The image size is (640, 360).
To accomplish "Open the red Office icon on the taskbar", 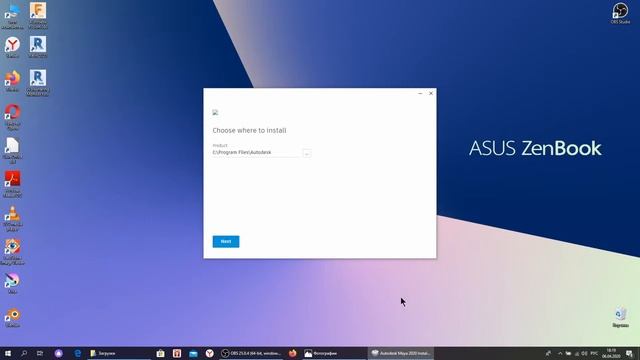I will coord(177,353).
